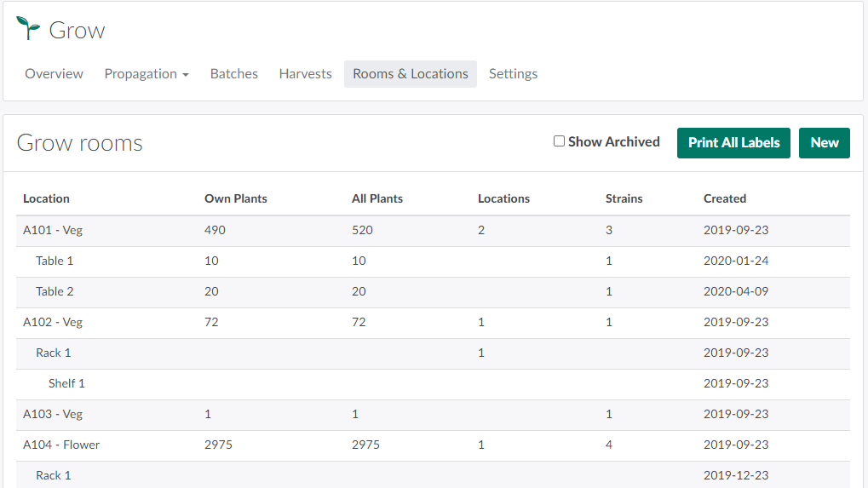Open the A101 - Veg room link
Viewport: 868px width, 488px height.
(53, 230)
